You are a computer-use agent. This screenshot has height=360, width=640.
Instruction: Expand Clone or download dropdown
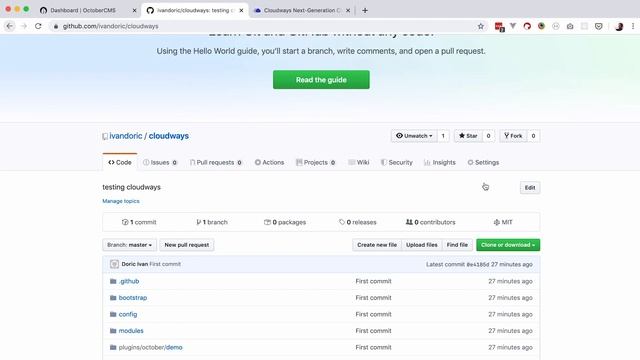(508, 245)
